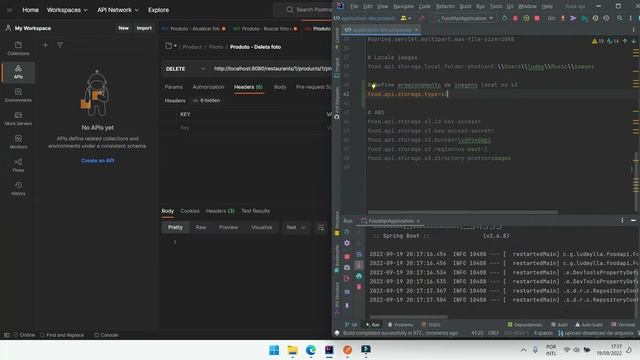Open the Text format dropdown in response
This screenshot has width=640, height=360.
coord(296,227)
